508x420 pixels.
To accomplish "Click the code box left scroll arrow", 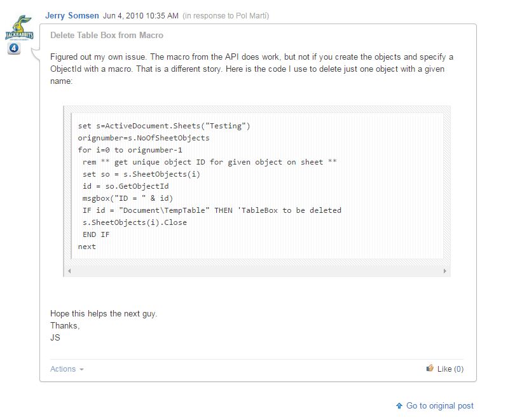I will (69, 271).
